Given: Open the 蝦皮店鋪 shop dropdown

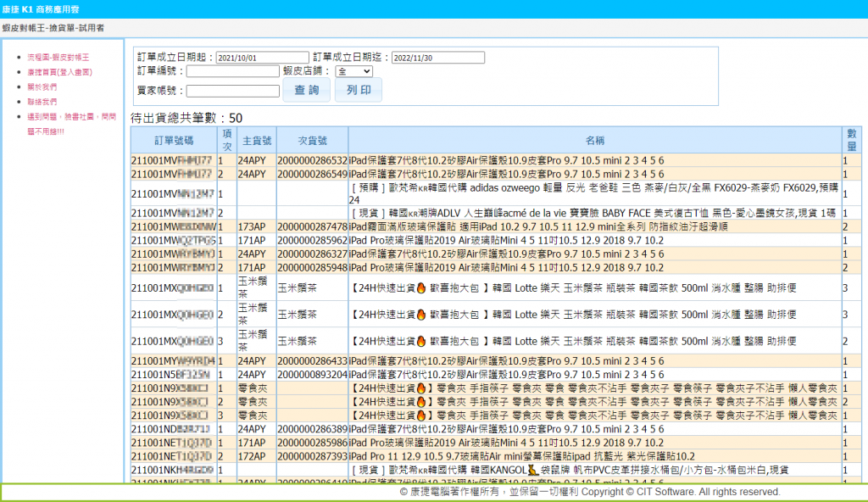Looking at the screenshot, I should coord(353,72).
